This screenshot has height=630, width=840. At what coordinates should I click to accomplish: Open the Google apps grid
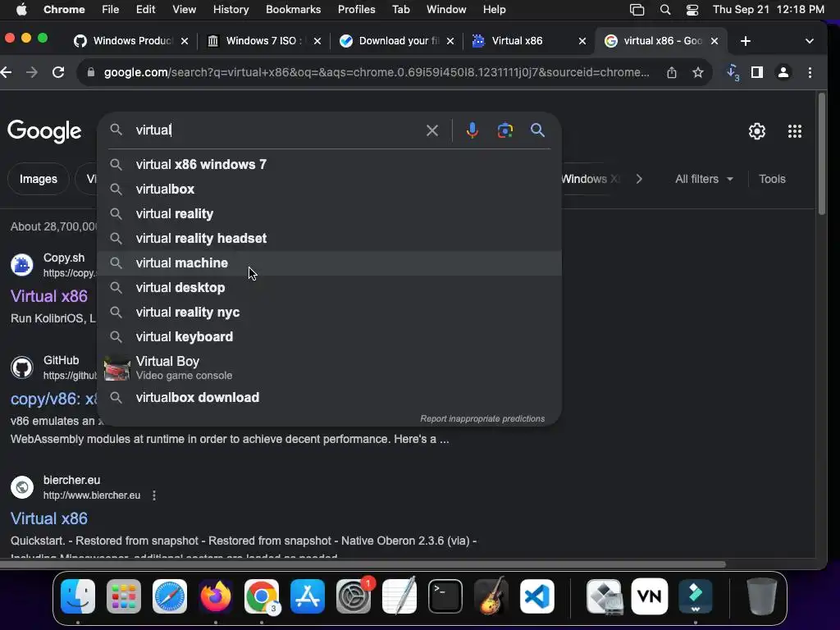(x=794, y=131)
